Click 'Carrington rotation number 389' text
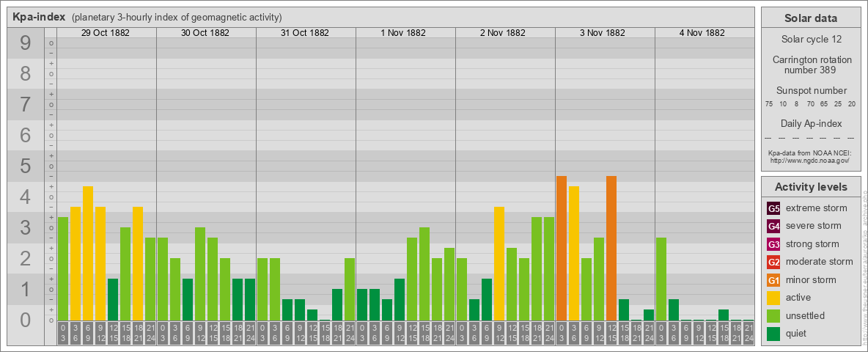 tap(811, 65)
